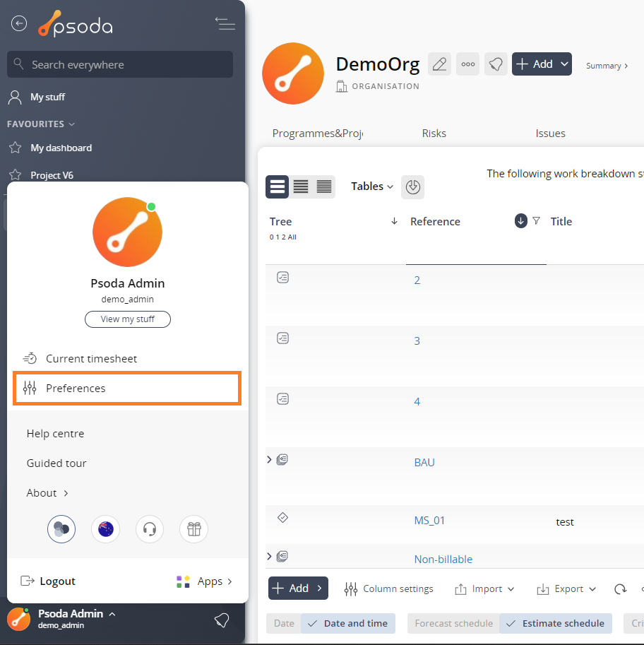Click Logout
The width and height of the screenshot is (644, 645).
48,581
